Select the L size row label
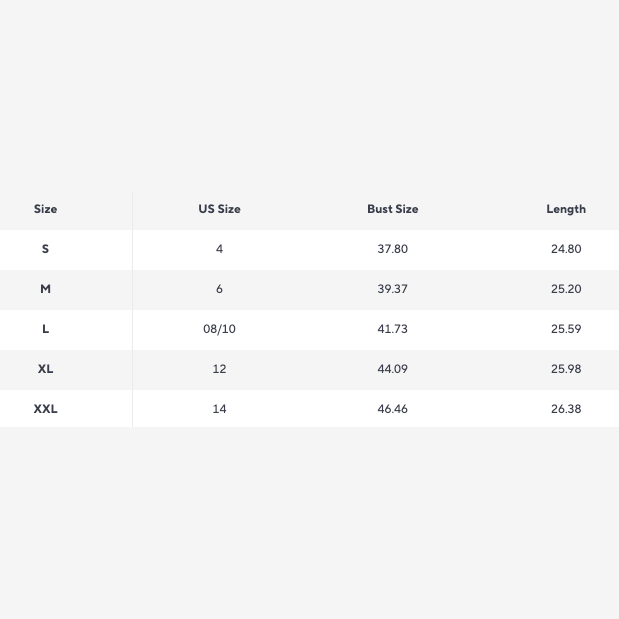The height and width of the screenshot is (619, 619). click(x=45, y=329)
